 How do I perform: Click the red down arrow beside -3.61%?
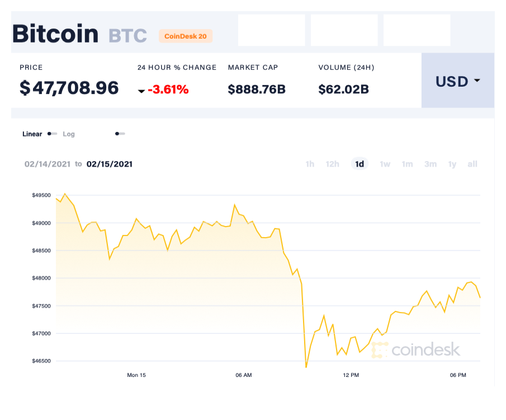[142, 90]
